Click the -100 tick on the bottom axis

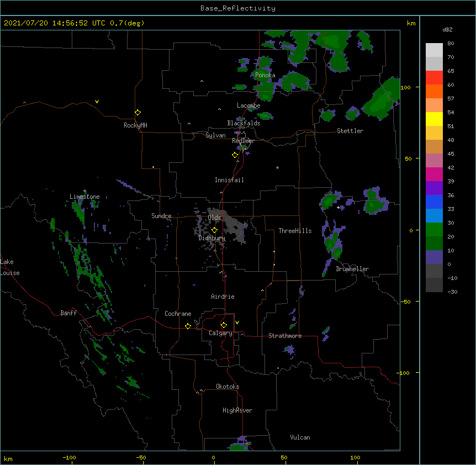click(69, 457)
